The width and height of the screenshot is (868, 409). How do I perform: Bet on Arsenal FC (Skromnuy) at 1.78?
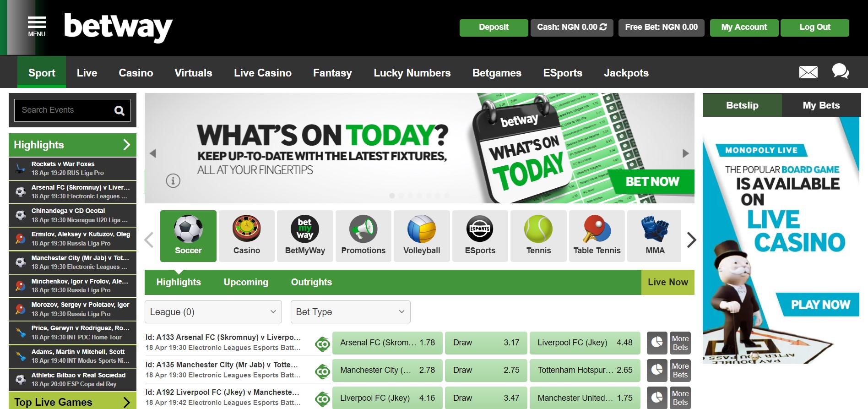pyautogui.click(x=388, y=343)
